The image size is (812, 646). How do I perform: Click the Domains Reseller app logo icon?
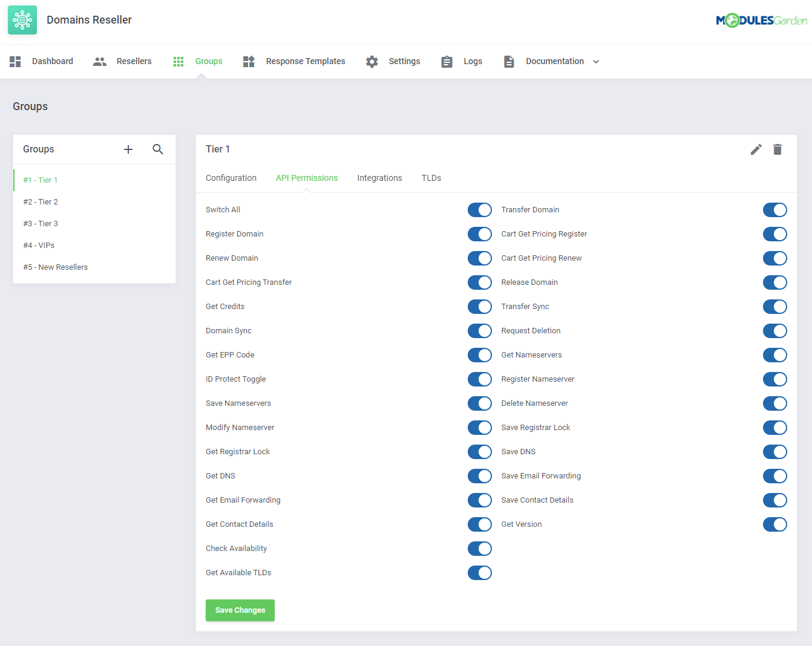pos(22,20)
